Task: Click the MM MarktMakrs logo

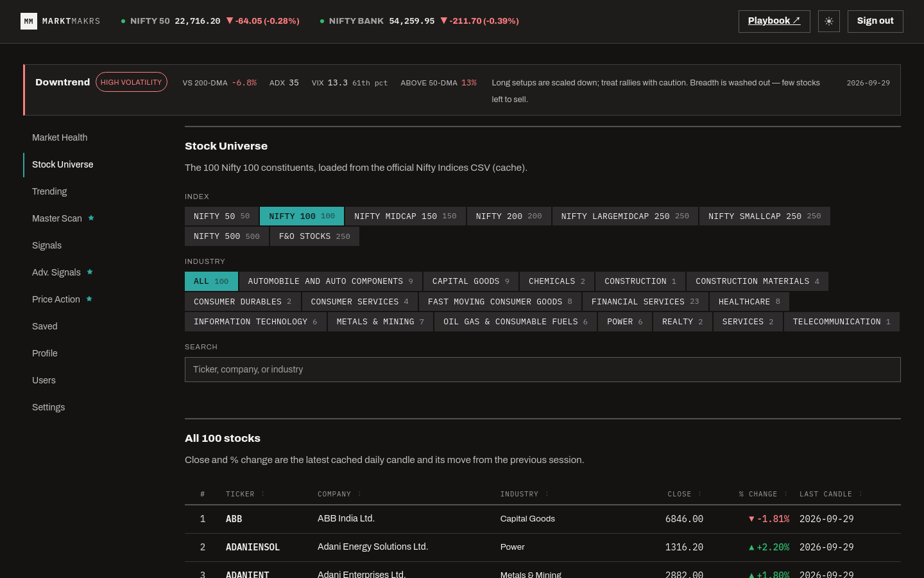Action: click(60, 21)
